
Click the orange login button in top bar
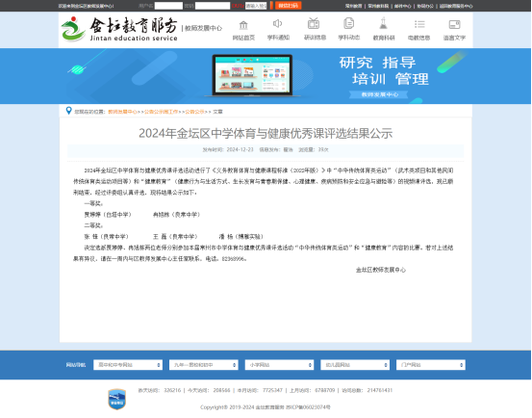pos(288,6)
